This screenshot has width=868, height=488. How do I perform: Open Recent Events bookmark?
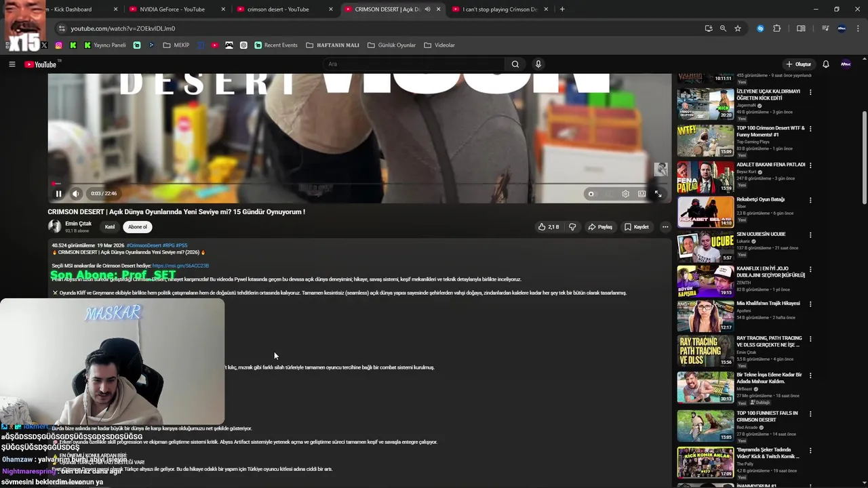[276, 45]
